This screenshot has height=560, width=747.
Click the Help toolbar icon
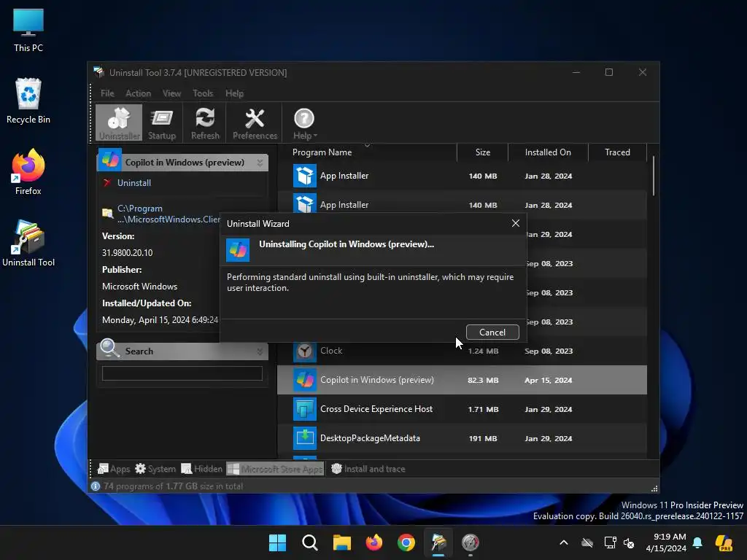pos(304,122)
